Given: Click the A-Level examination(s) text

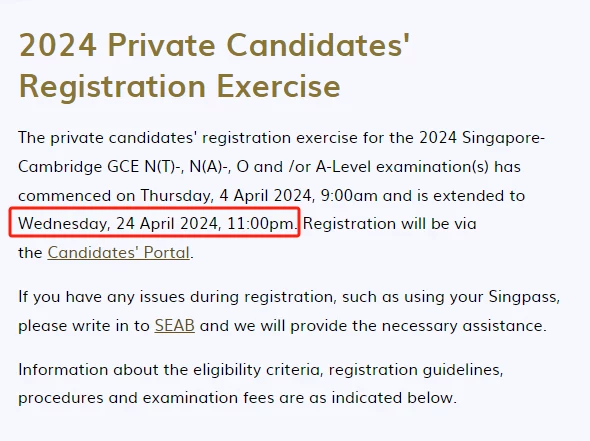Looking at the screenshot, I should point(402,167).
